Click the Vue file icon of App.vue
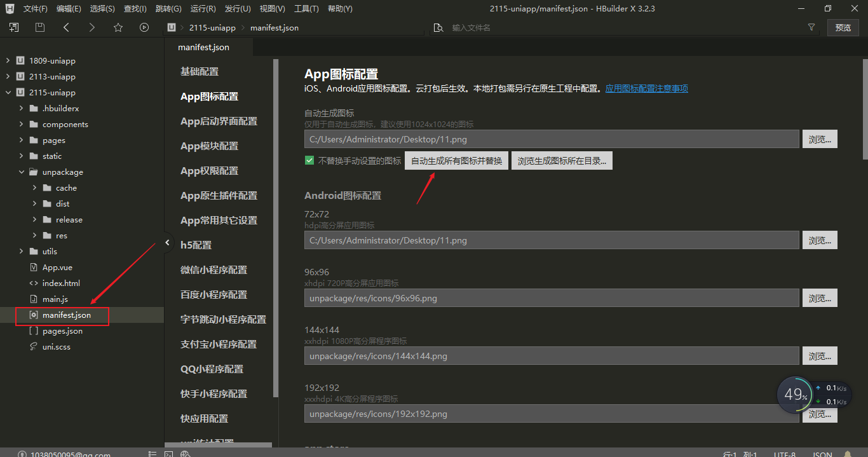The height and width of the screenshot is (457, 868). point(34,268)
